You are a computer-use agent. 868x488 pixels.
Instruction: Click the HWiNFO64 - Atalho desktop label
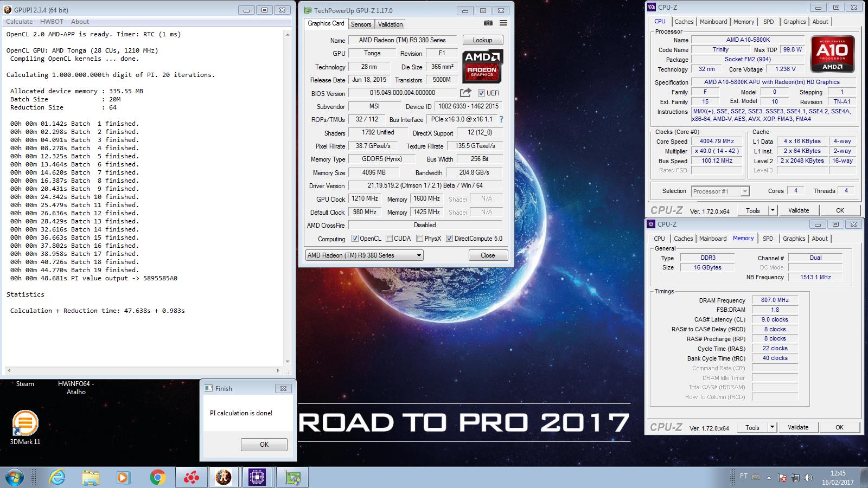pyautogui.click(x=76, y=388)
